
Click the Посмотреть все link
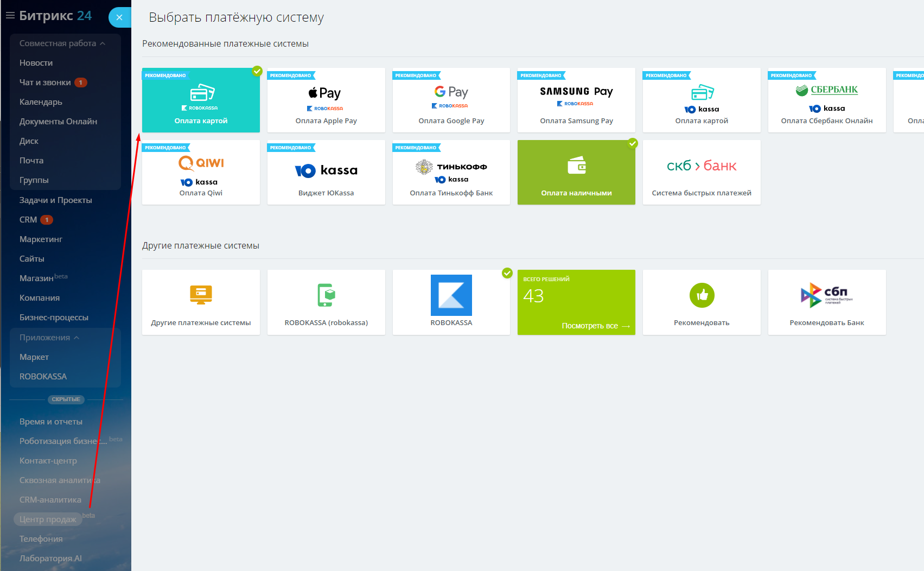(x=596, y=326)
